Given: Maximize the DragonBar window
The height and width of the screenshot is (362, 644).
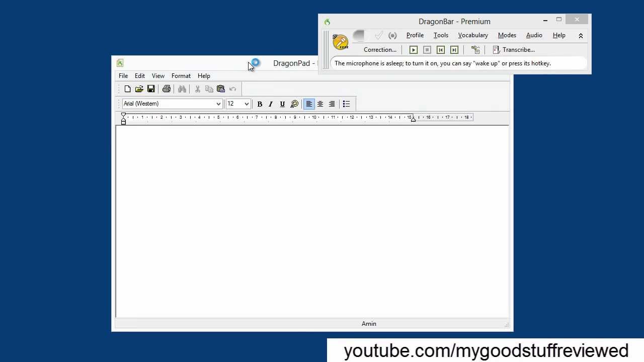Looking at the screenshot, I should [559, 21].
